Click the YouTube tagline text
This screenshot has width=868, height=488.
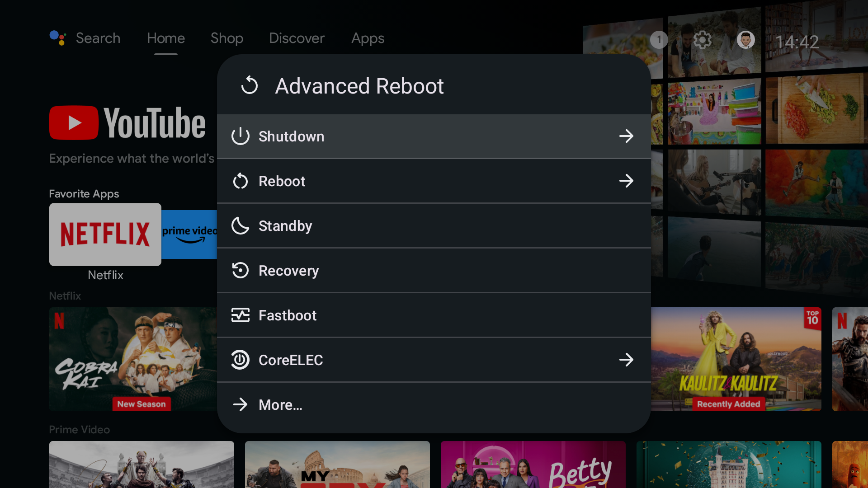(132, 159)
